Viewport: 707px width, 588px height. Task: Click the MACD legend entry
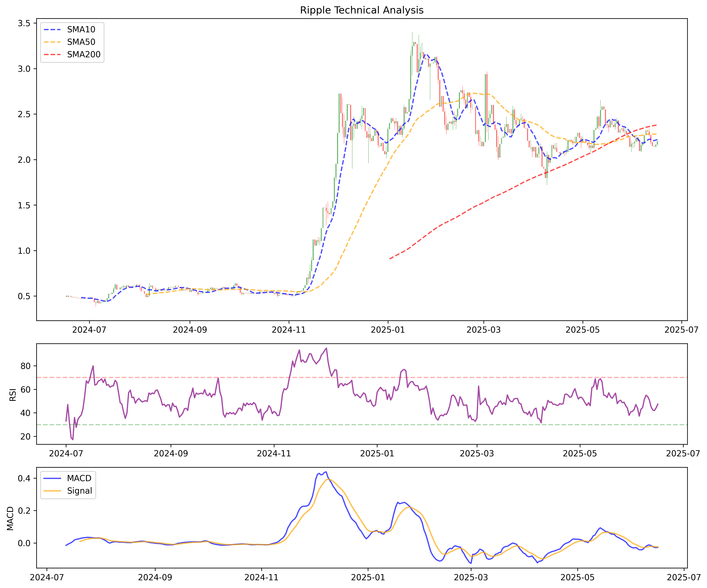pos(79,478)
